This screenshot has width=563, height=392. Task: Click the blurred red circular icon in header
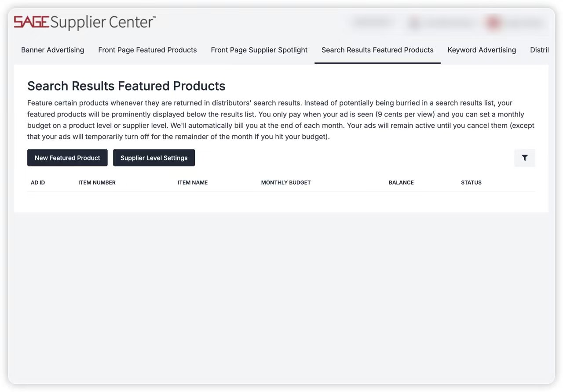(x=492, y=23)
